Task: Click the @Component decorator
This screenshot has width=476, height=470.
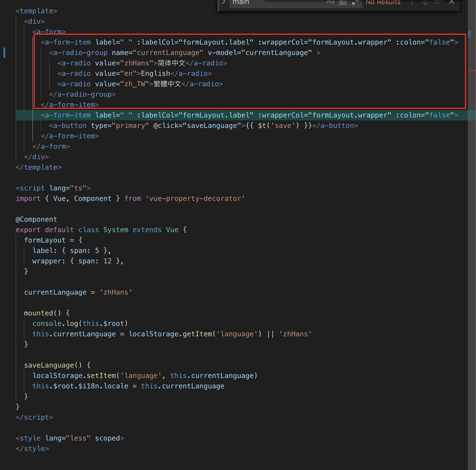Action: (36, 219)
